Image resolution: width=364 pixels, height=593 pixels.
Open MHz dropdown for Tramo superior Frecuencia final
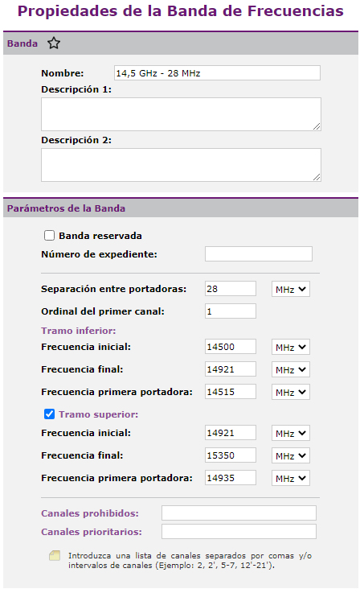pos(291,455)
